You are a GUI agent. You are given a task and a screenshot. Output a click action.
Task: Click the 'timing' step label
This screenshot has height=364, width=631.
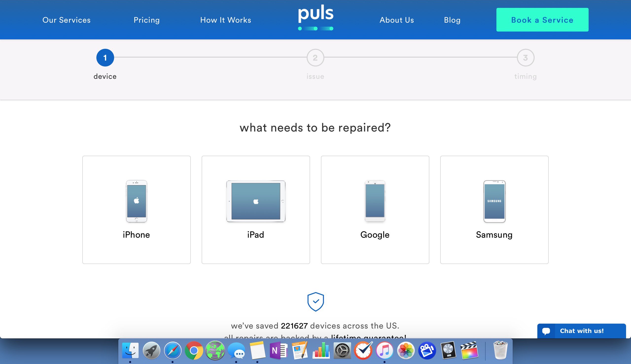pos(526,77)
